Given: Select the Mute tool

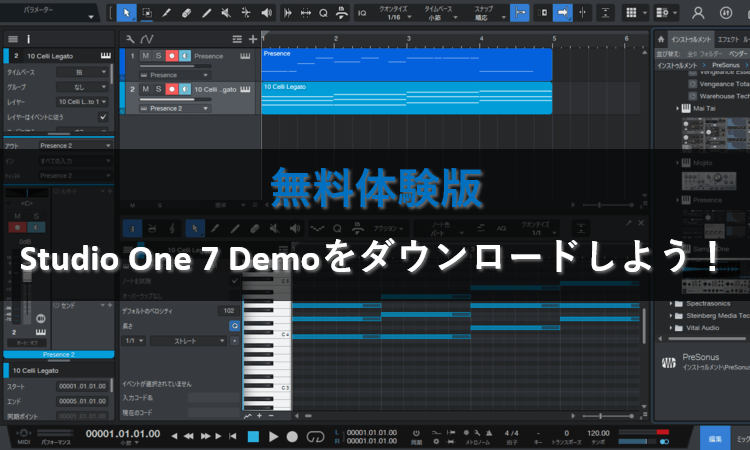Looking at the screenshot, I should 226,13.
